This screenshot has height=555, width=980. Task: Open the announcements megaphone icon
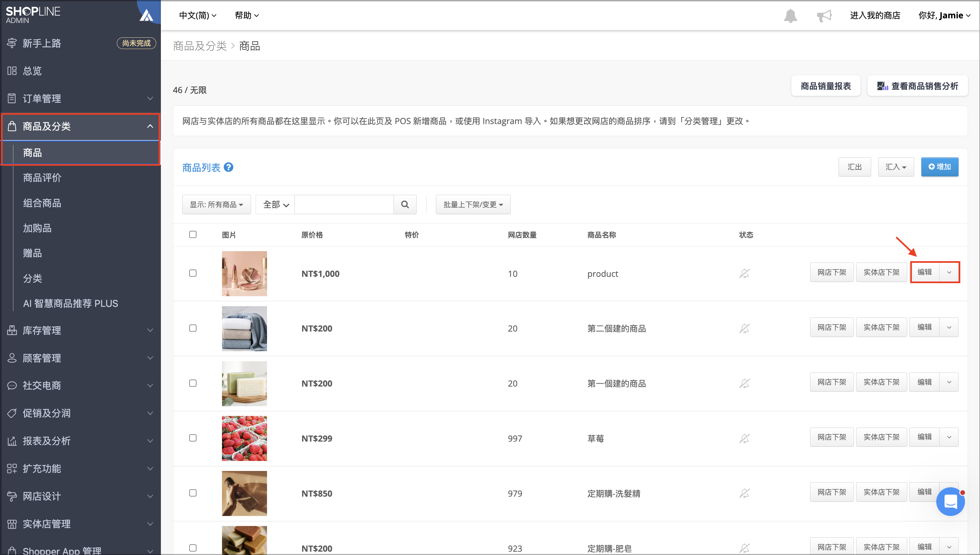click(824, 16)
